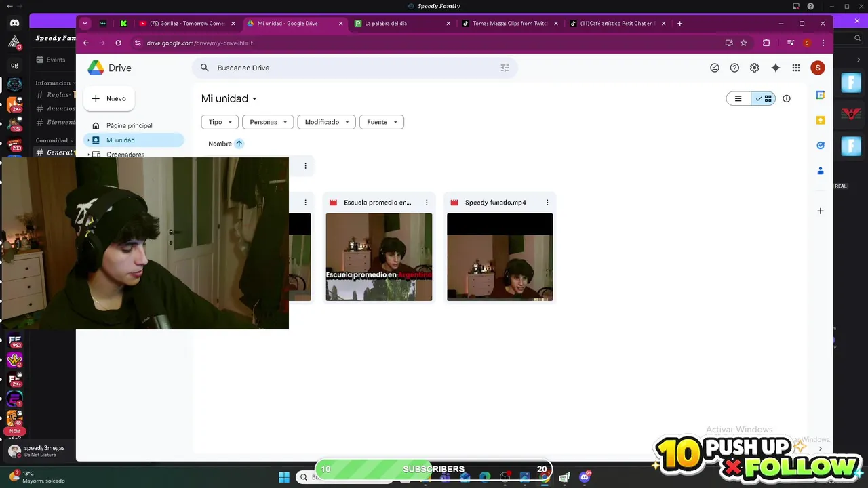Image resolution: width=868 pixels, height=488 pixels.
Task: Open weather widget in taskbar
Action: coord(37,477)
